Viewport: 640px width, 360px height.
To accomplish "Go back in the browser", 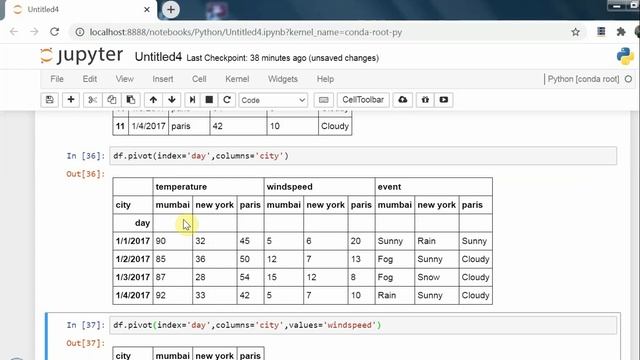I will coord(14,32).
